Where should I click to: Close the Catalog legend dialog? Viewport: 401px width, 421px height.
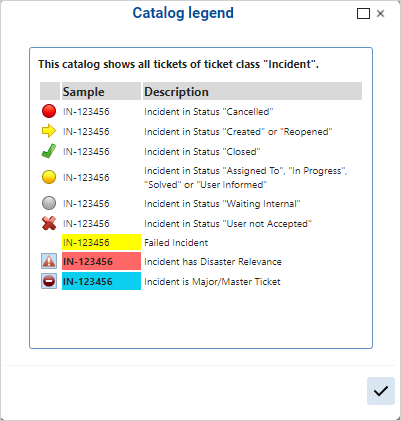click(x=380, y=14)
